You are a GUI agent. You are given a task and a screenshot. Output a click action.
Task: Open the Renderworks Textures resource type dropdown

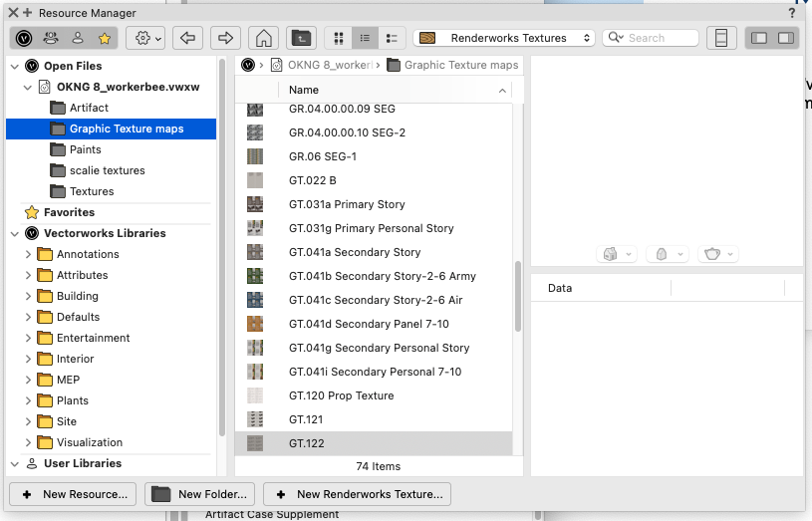(504, 38)
